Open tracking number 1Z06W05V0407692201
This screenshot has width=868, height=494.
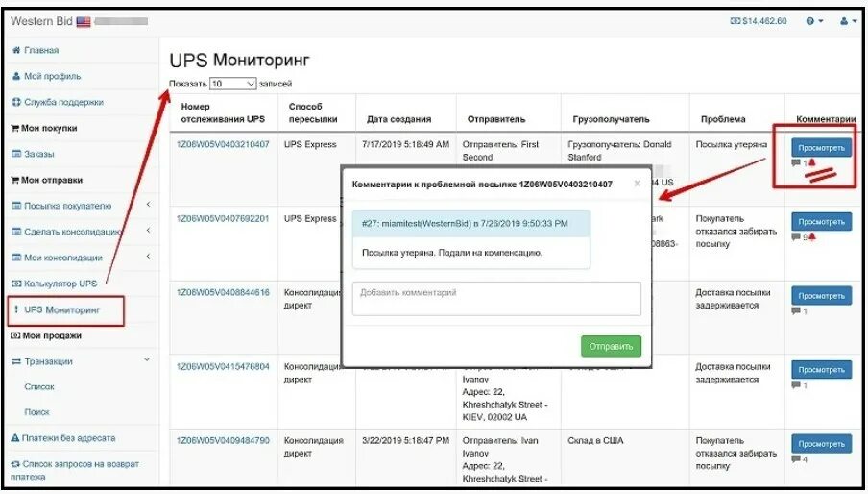click(223, 219)
